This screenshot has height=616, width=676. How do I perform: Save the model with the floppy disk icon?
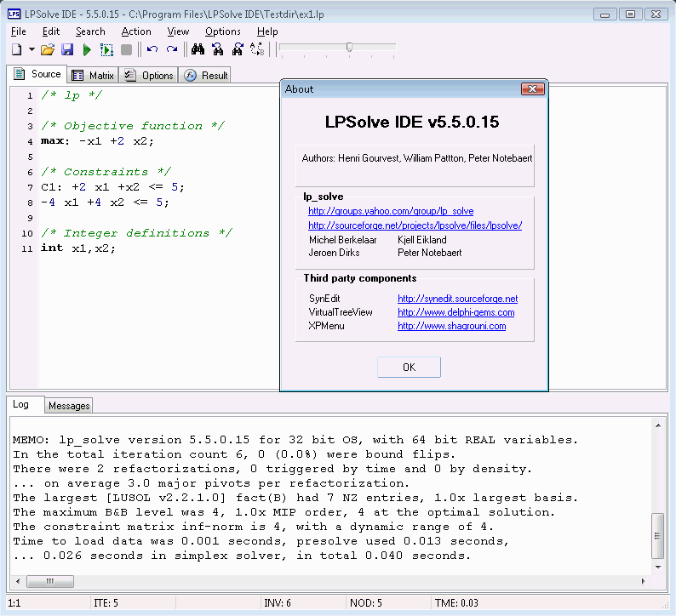pyautogui.click(x=67, y=50)
